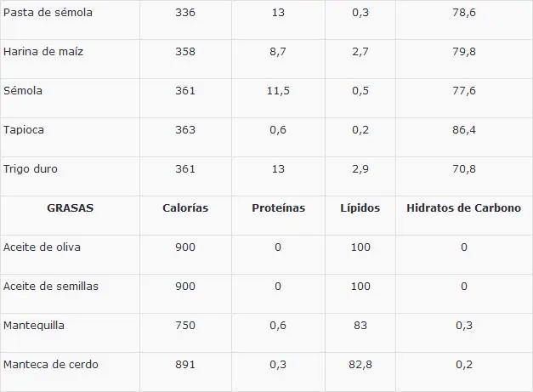Select the Aceite de semillas label
Screen dimensions: 533x392
coord(51,287)
